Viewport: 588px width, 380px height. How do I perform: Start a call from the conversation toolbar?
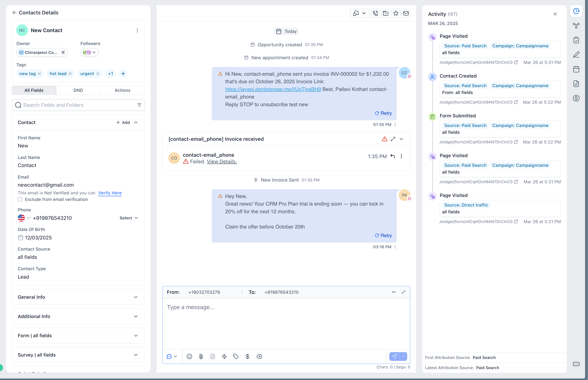375,13
